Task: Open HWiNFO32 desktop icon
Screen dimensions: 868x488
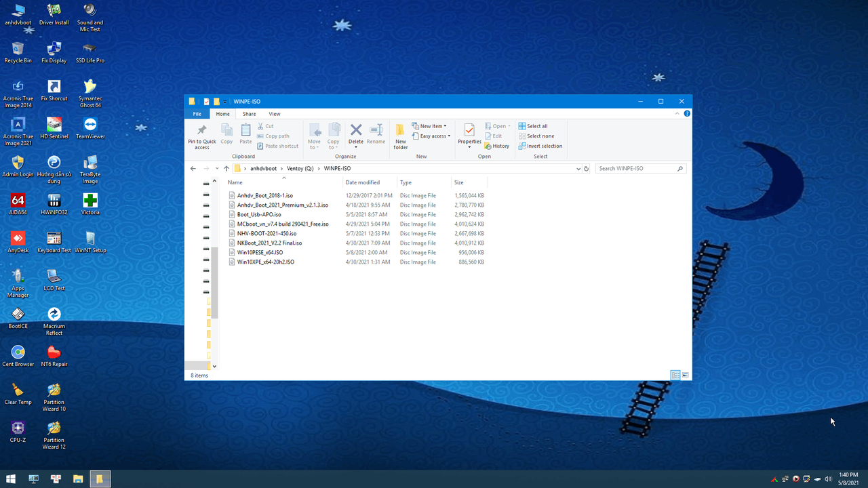Action: coord(54,205)
